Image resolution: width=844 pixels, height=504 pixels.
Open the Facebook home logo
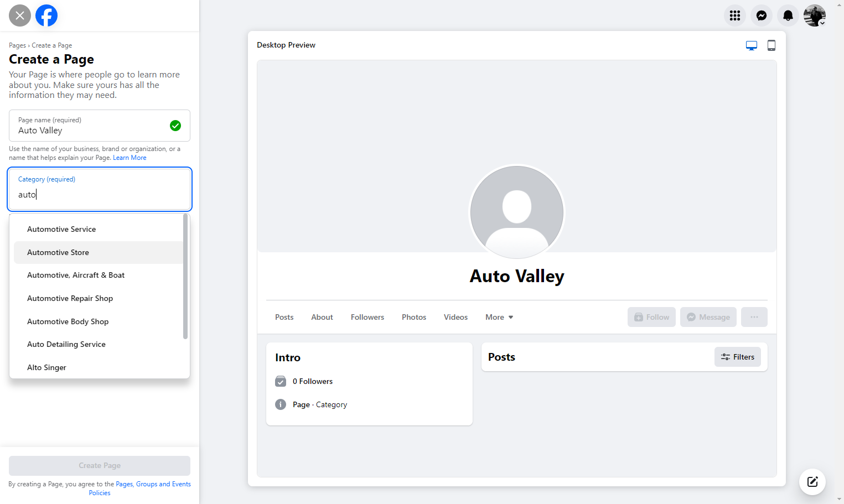tap(46, 15)
